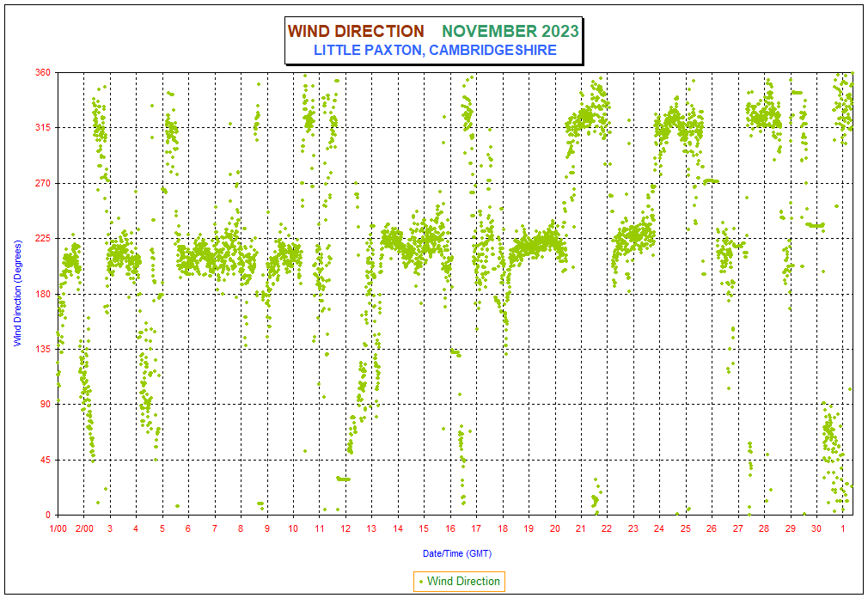Viewport: 868px width, 598px height.
Task: Click date tick label 27
Action: point(738,528)
